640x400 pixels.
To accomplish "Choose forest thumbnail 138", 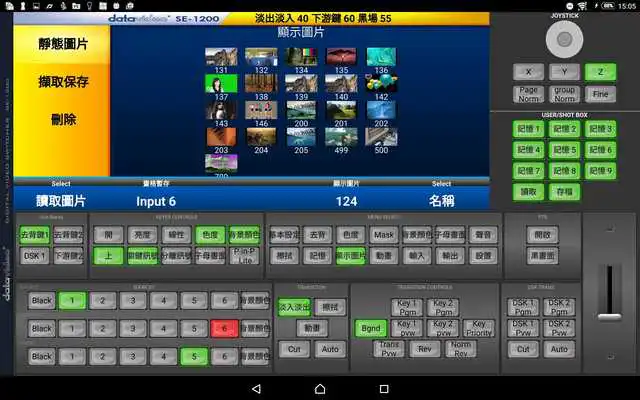I will [261, 83].
